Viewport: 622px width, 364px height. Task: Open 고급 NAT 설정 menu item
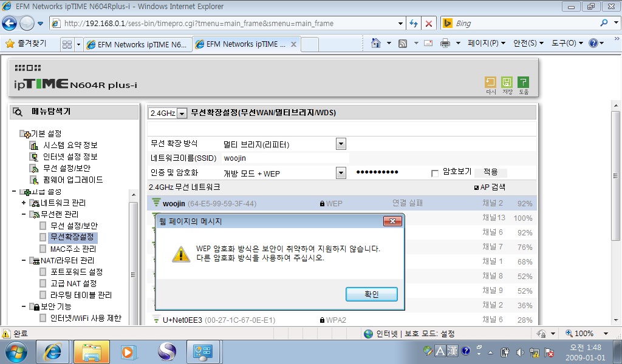[73, 283]
